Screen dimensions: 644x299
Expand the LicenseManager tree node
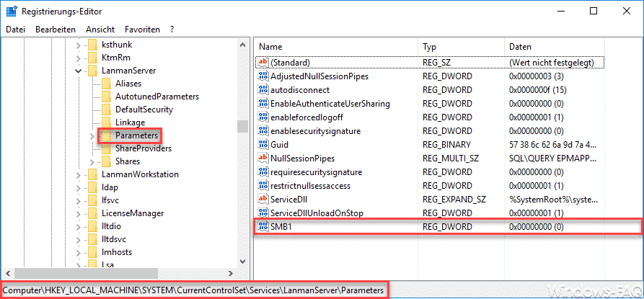click(x=78, y=213)
